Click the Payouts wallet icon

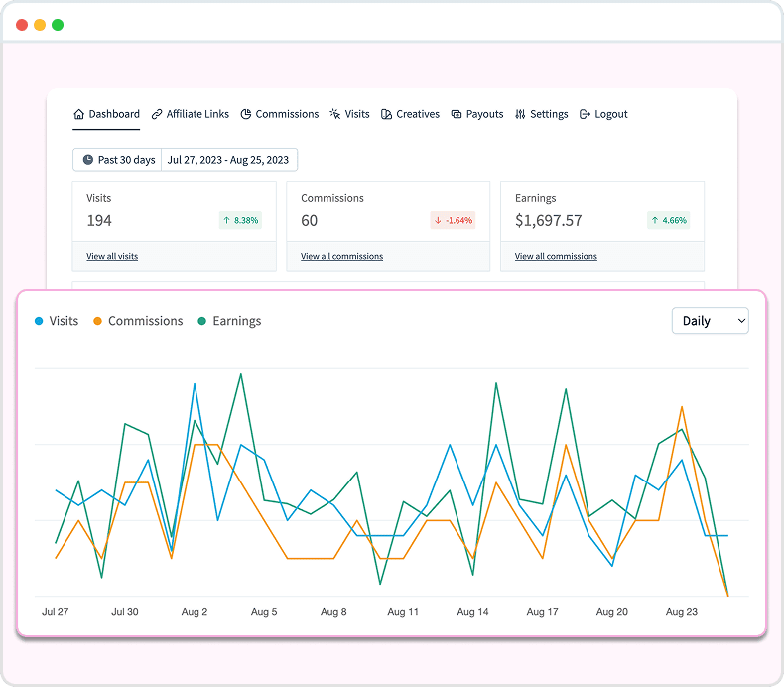(x=457, y=114)
